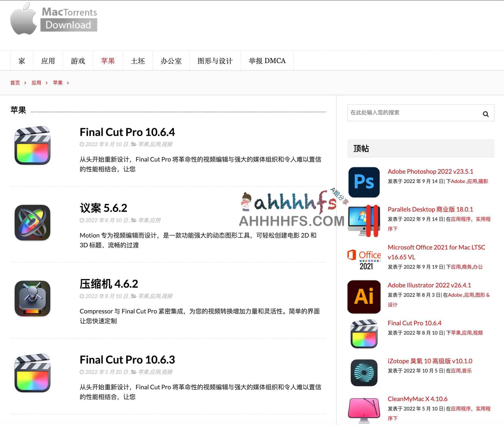The height and width of the screenshot is (425, 504).
Task: Open the Final Cut Pro 10.6.3 post icon
Action: [33, 373]
